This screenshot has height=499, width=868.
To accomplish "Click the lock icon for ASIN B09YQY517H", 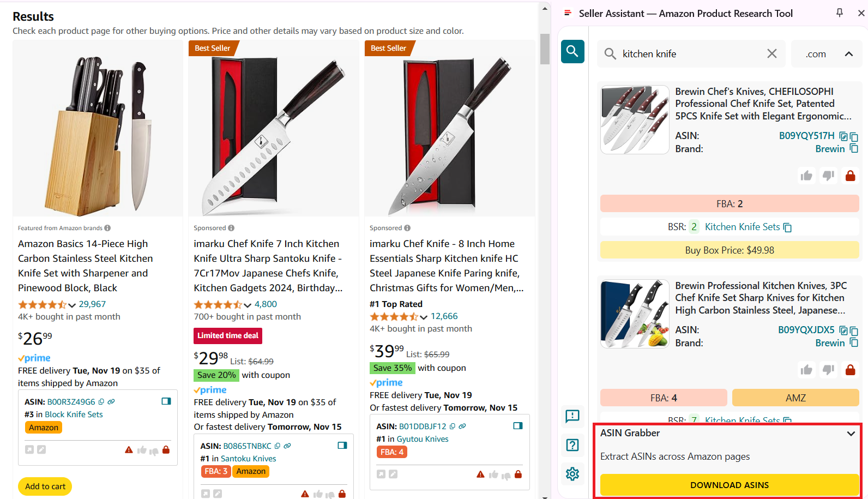I will (850, 176).
